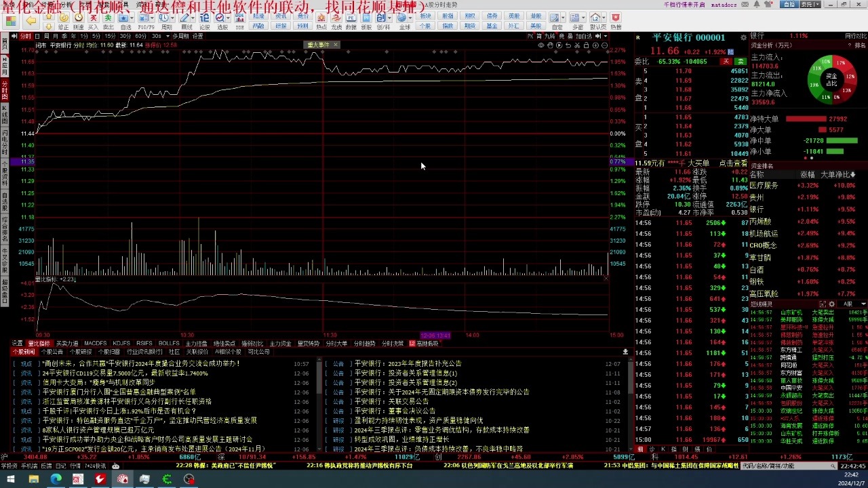Click the download icon above the news list

[625, 352]
